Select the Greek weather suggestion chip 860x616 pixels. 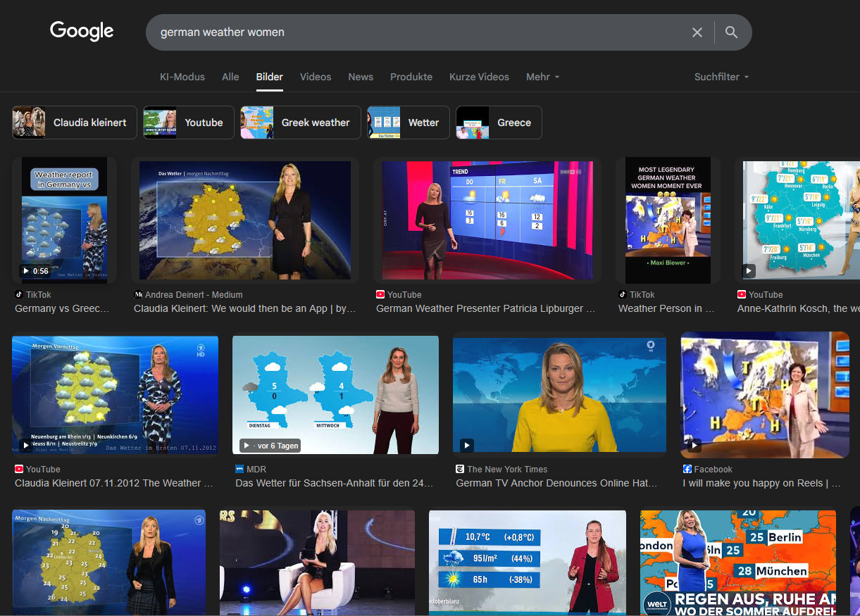pos(301,122)
